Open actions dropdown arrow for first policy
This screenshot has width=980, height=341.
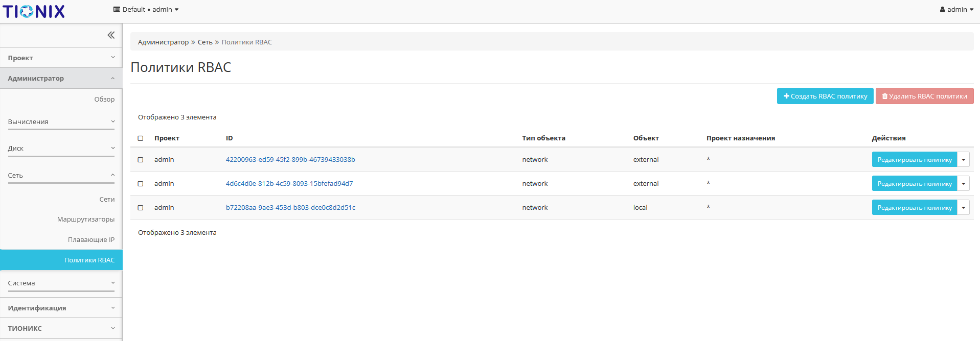click(963, 160)
